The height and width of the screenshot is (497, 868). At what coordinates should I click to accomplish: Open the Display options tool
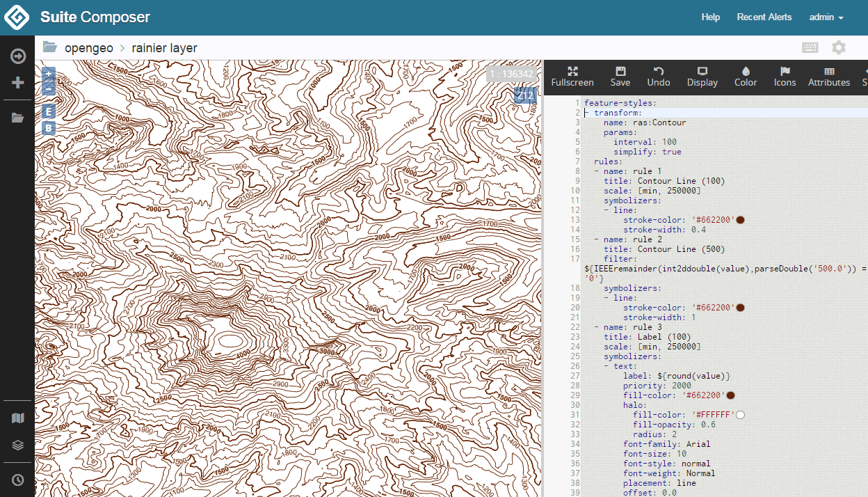(702, 77)
